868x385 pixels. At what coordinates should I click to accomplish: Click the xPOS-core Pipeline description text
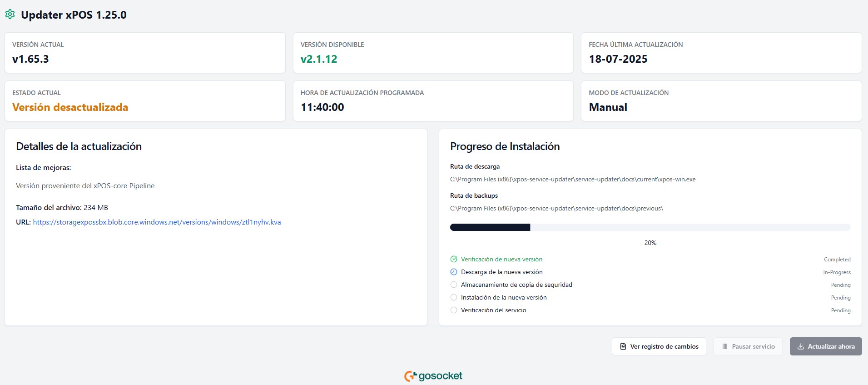tap(85, 186)
